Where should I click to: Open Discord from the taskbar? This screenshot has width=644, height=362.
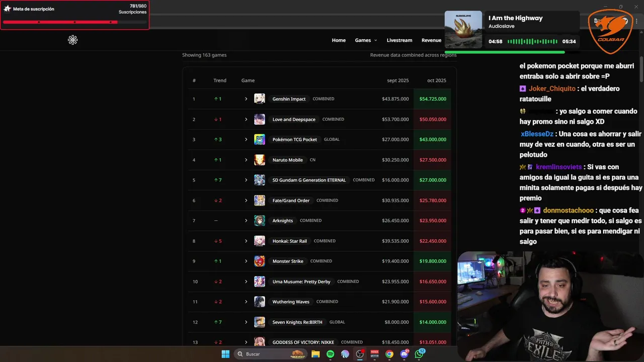click(404, 354)
